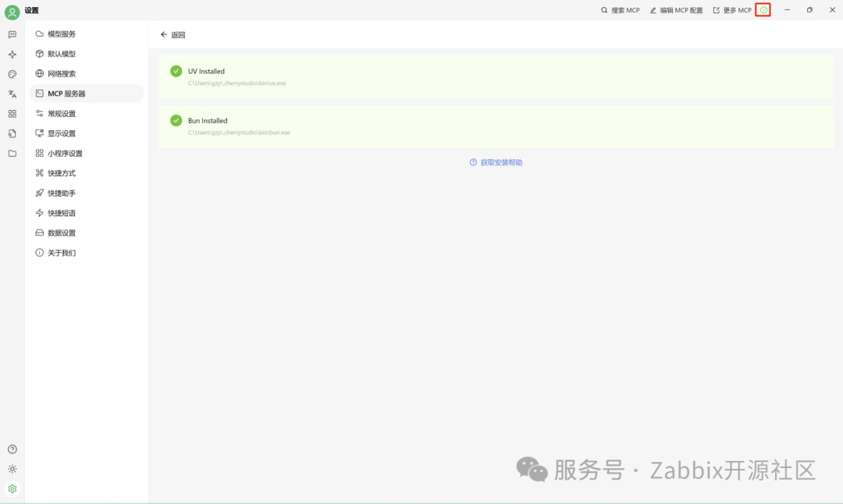Click the 搜索 MCP button
Viewport: 843px width, 504px height.
pos(621,10)
